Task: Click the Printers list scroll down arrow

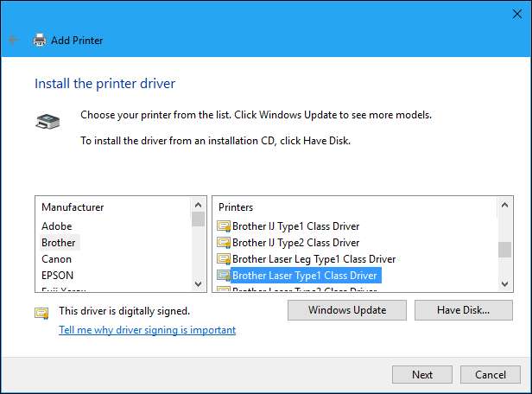Action: 505,283
